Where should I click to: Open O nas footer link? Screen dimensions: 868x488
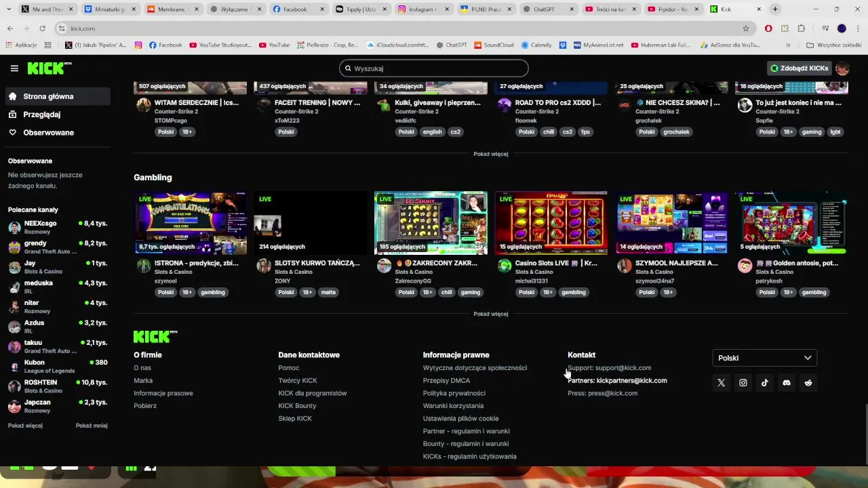tap(142, 368)
